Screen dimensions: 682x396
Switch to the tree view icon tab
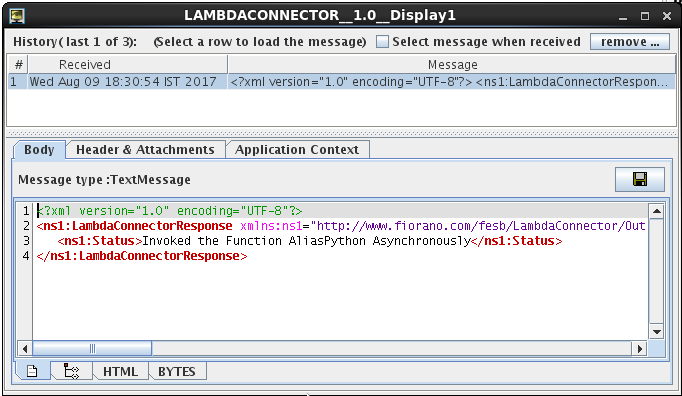click(71, 371)
